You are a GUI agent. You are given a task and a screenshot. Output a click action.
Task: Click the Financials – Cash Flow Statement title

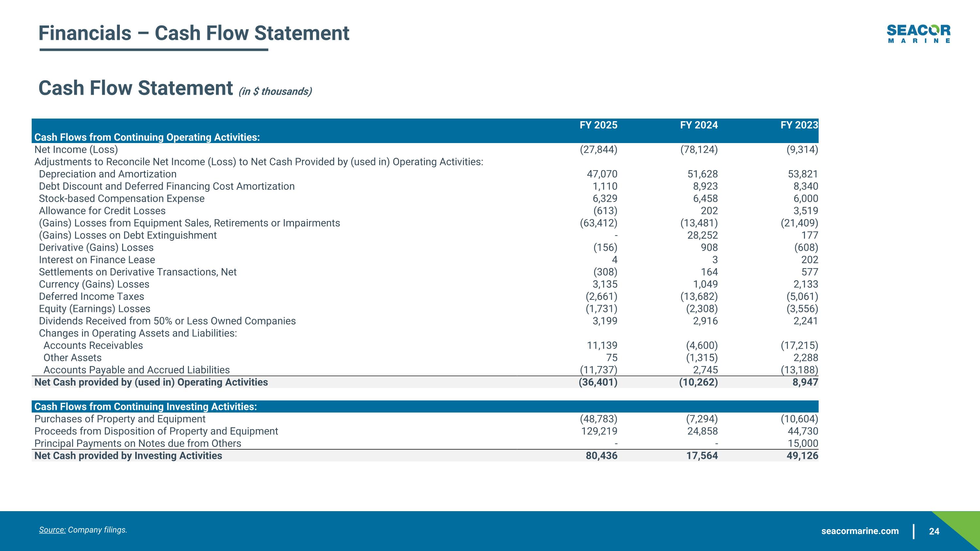click(194, 33)
